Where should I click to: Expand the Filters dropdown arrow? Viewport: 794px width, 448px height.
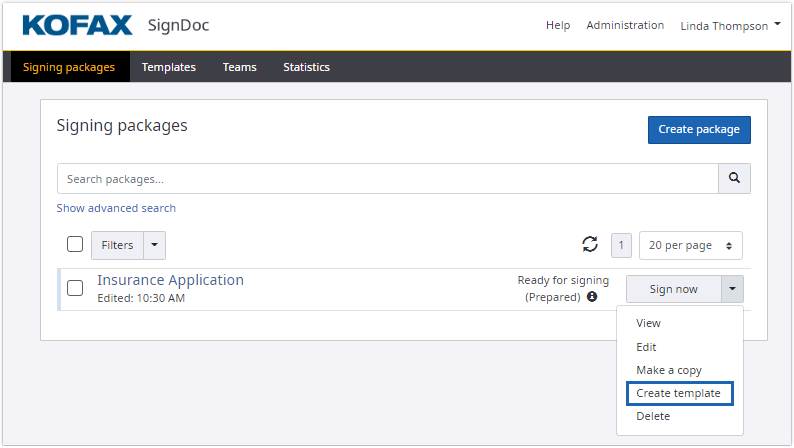click(x=154, y=245)
